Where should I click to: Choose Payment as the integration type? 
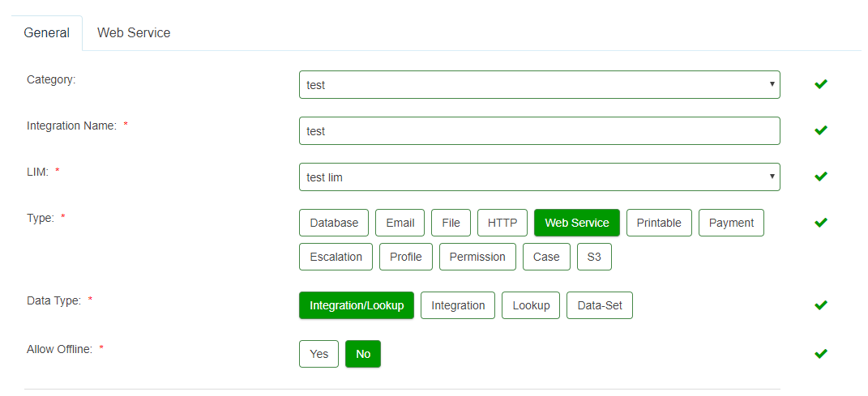click(x=731, y=223)
